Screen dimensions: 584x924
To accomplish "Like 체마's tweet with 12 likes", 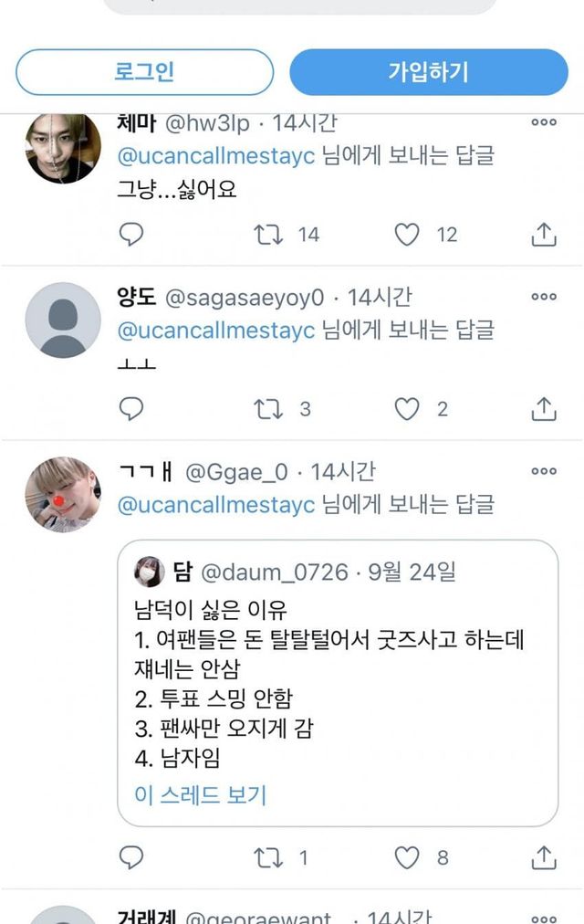I will point(406,235).
